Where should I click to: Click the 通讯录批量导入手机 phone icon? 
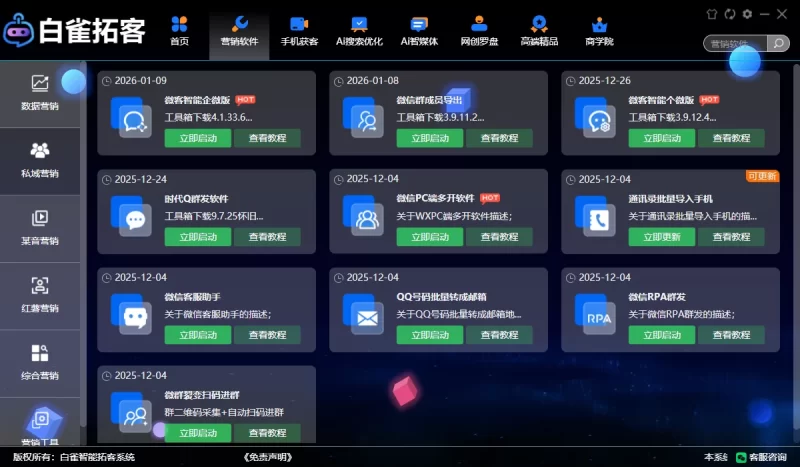[595, 216]
